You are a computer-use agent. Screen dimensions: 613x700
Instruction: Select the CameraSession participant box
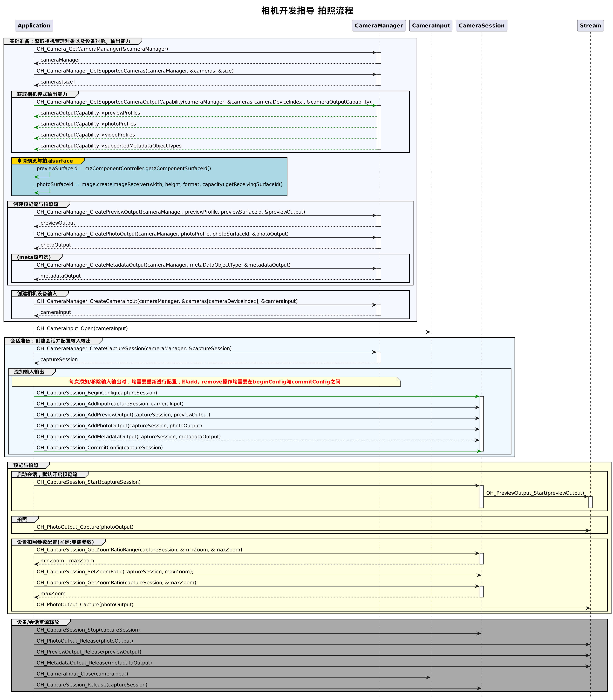tap(481, 26)
